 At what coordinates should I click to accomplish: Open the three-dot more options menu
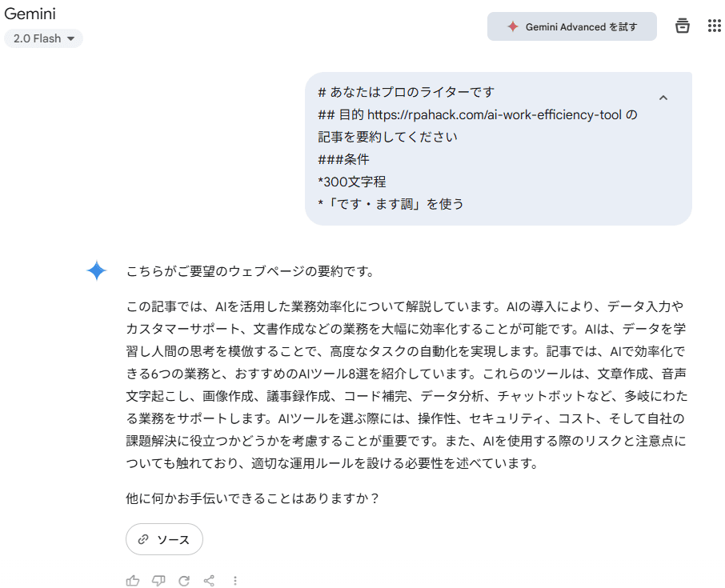click(x=235, y=581)
